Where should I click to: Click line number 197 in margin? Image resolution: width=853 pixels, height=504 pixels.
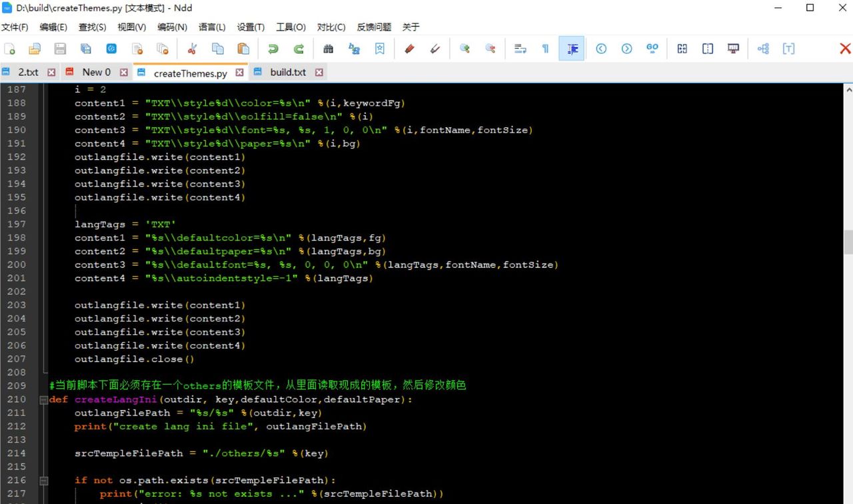coord(17,224)
